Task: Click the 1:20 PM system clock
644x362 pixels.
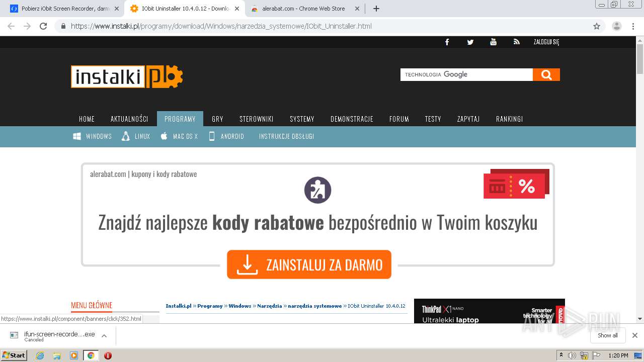Action: (618, 355)
